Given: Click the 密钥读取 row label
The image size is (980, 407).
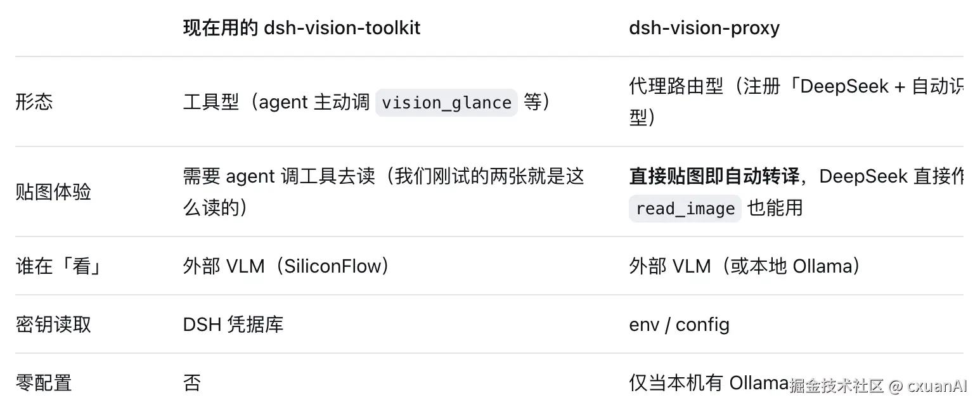Looking at the screenshot, I should tap(53, 324).
